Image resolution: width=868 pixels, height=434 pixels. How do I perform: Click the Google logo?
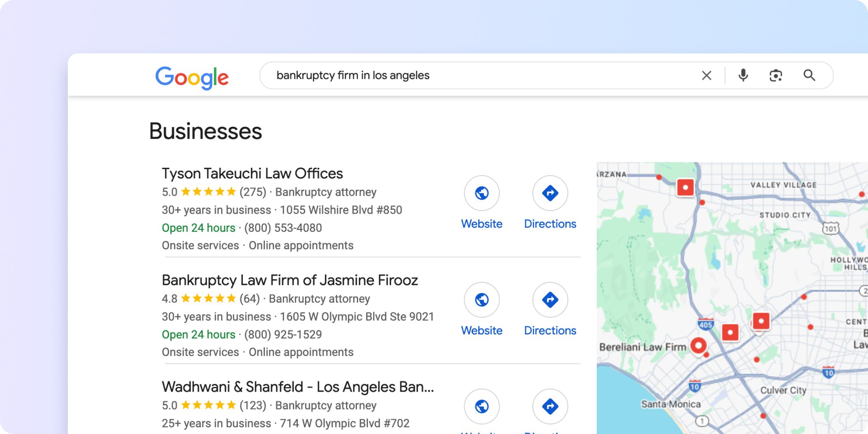(192, 77)
